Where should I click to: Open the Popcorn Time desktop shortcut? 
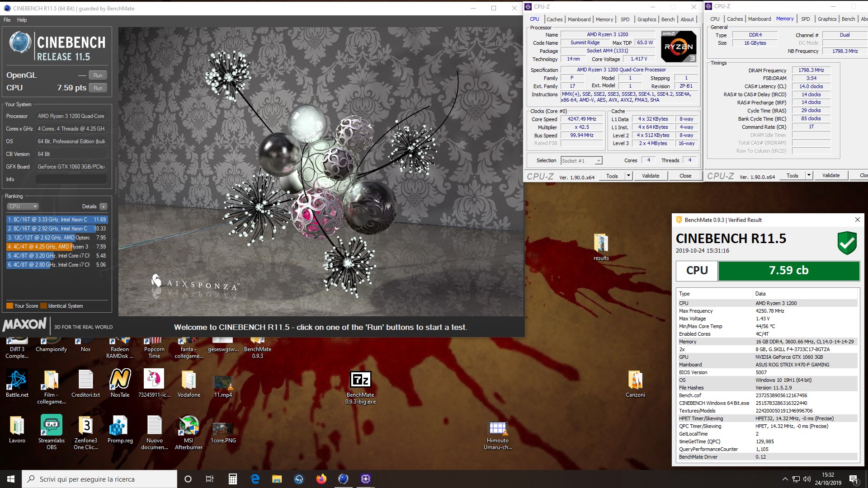(x=154, y=348)
